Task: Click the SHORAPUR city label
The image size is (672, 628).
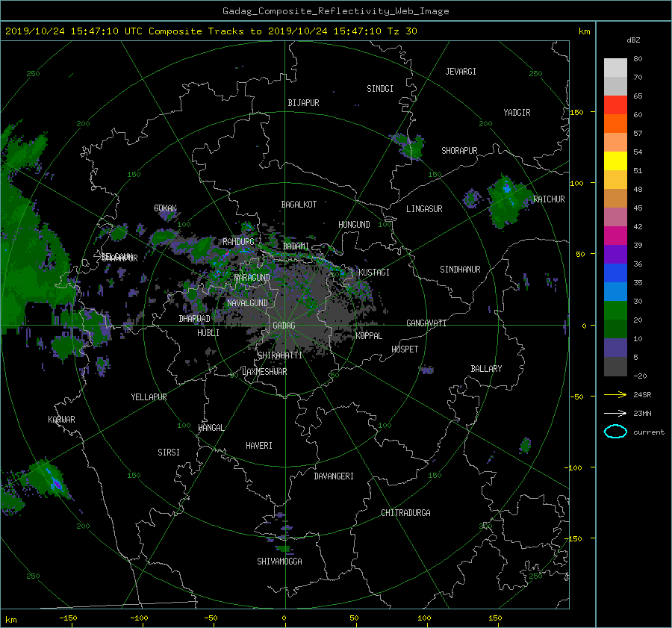Action: 459,151
